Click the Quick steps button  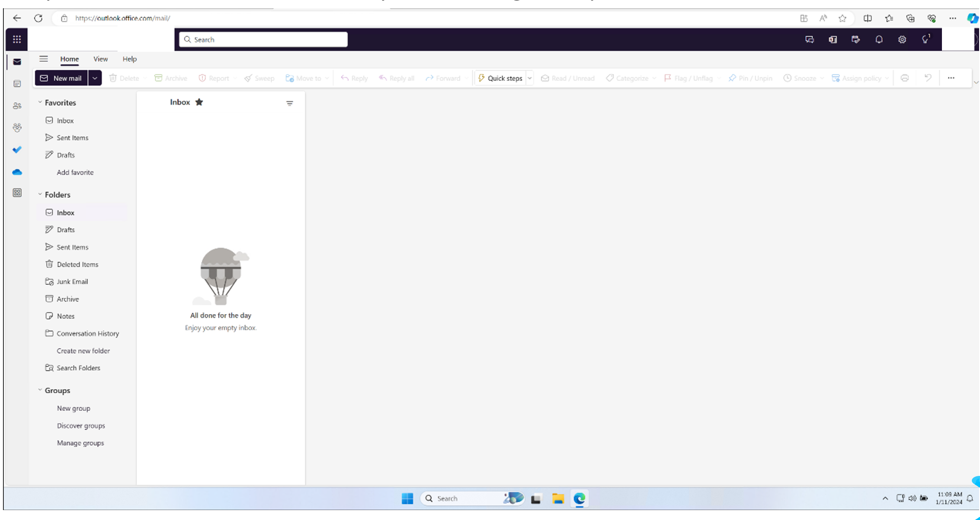500,78
